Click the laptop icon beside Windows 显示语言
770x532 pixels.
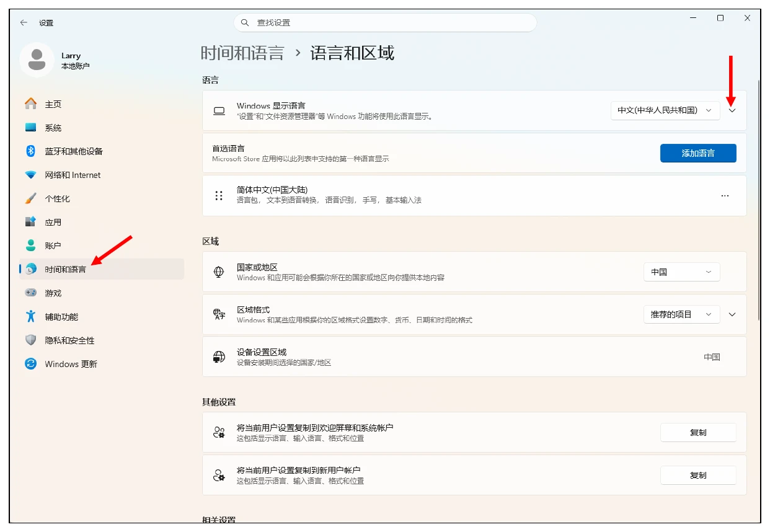click(x=219, y=111)
